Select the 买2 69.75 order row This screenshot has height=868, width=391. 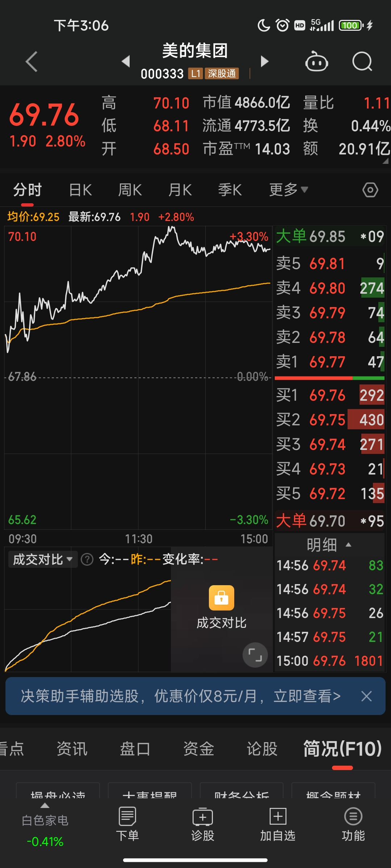pyautogui.click(x=329, y=420)
